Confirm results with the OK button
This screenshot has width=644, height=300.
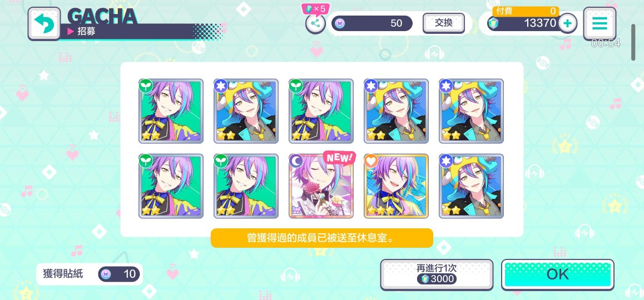pyautogui.click(x=558, y=274)
